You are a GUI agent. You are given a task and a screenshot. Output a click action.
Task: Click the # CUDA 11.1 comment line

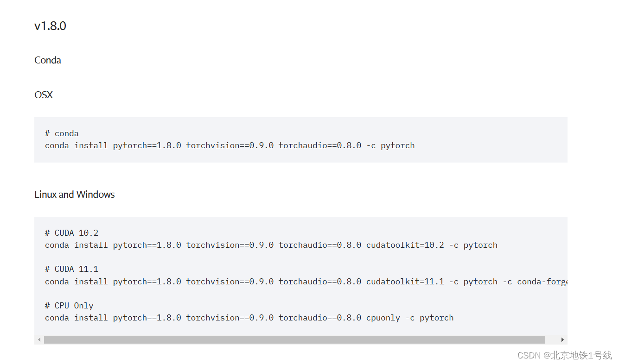tap(71, 269)
